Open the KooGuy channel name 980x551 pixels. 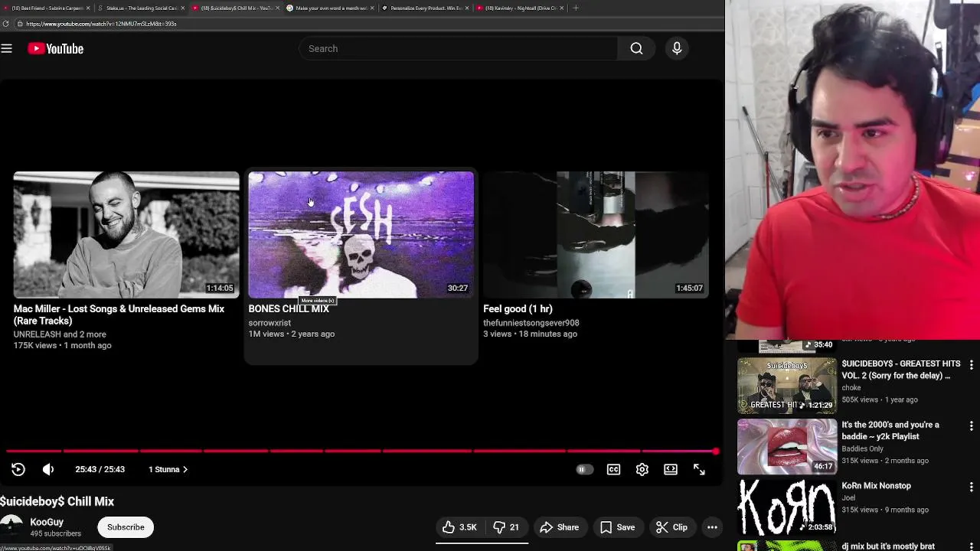47,522
